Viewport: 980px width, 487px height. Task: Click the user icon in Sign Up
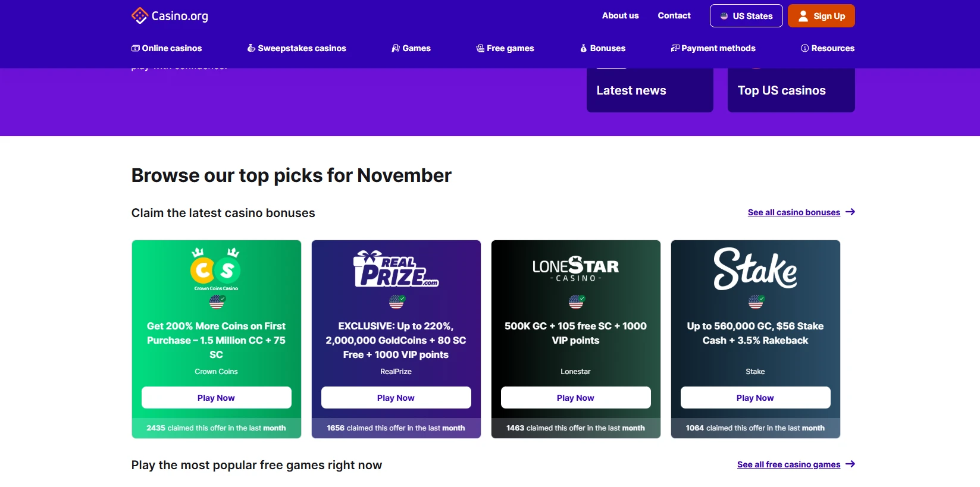(x=803, y=16)
